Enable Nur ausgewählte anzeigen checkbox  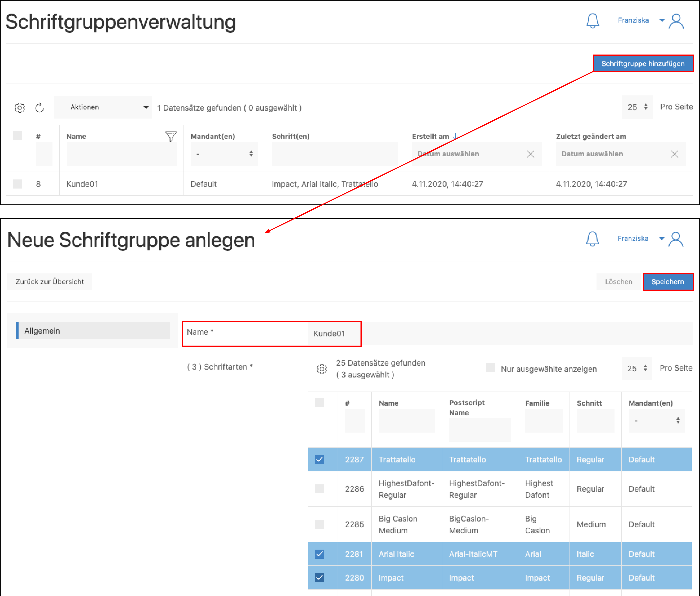[x=491, y=367]
